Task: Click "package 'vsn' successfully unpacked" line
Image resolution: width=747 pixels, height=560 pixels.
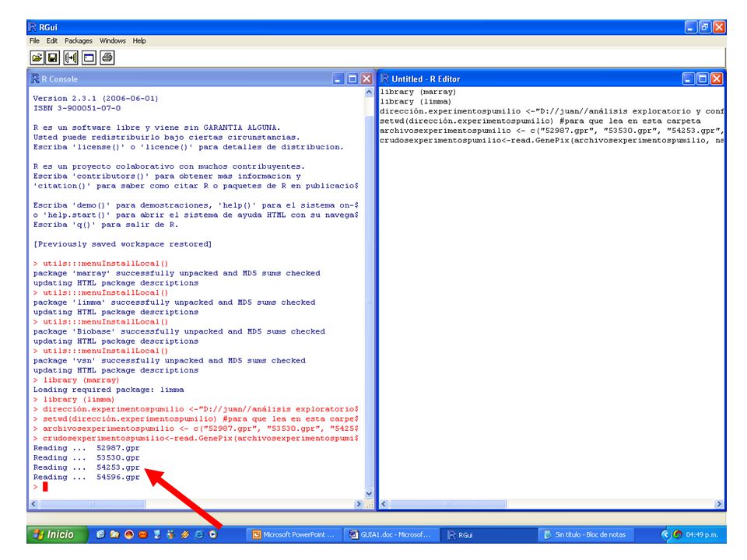Action: (169, 360)
